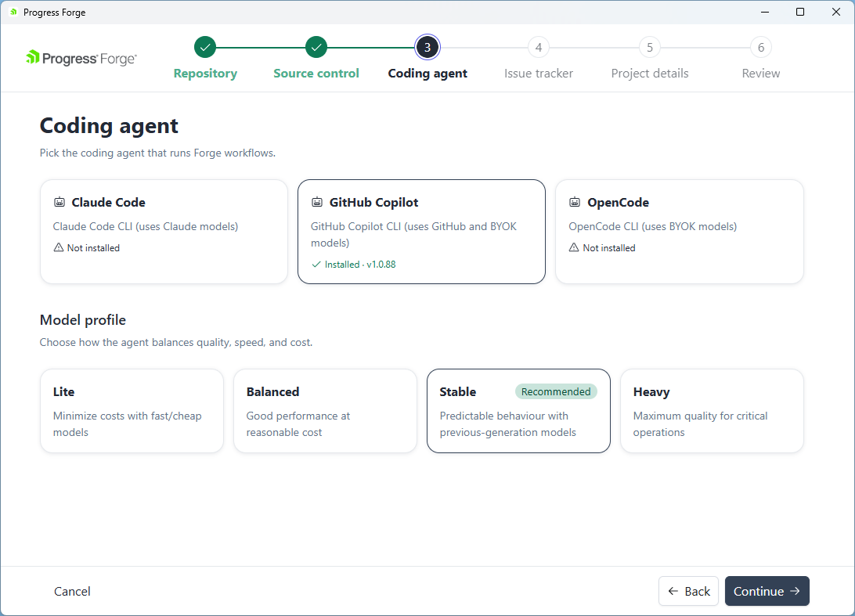Image resolution: width=855 pixels, height=616 pixels.
Task: Click 'Not installed' text under OpenCode
Action: [609, 248]
